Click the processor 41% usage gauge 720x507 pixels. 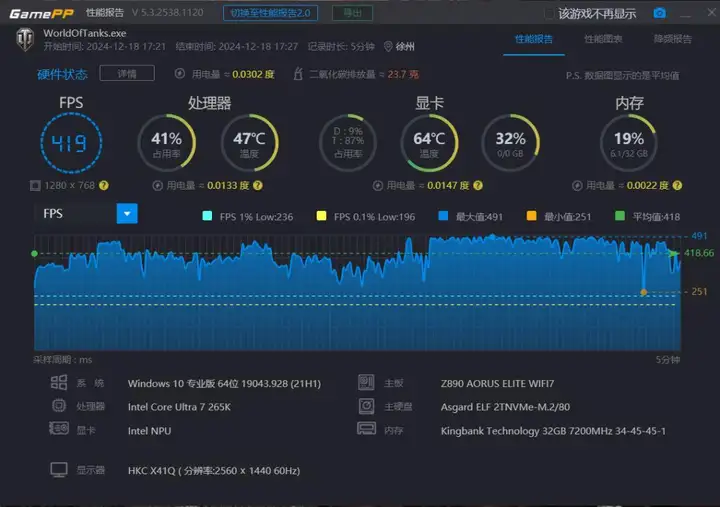167,143
